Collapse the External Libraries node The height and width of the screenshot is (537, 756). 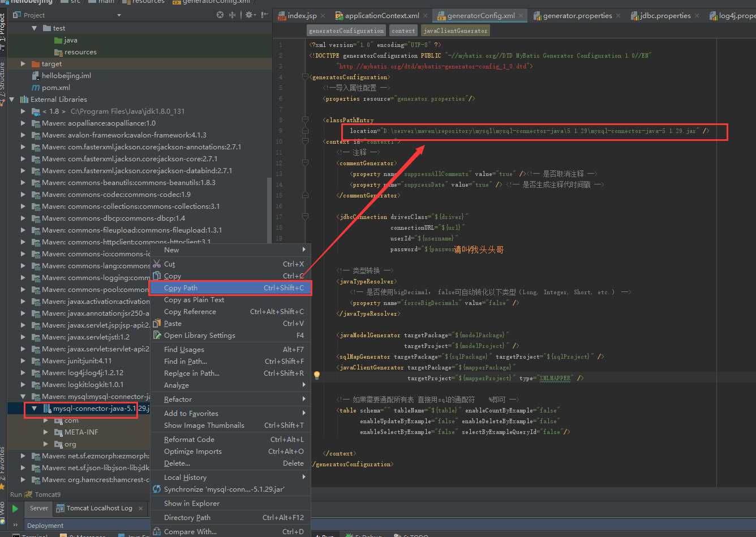click(11, 99)
